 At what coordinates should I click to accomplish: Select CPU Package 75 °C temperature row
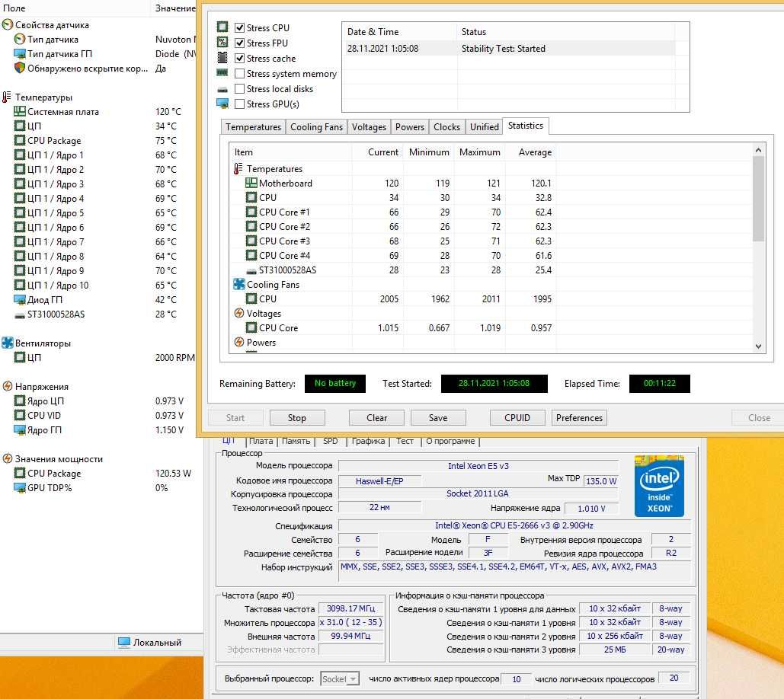[x=98, y=140]
